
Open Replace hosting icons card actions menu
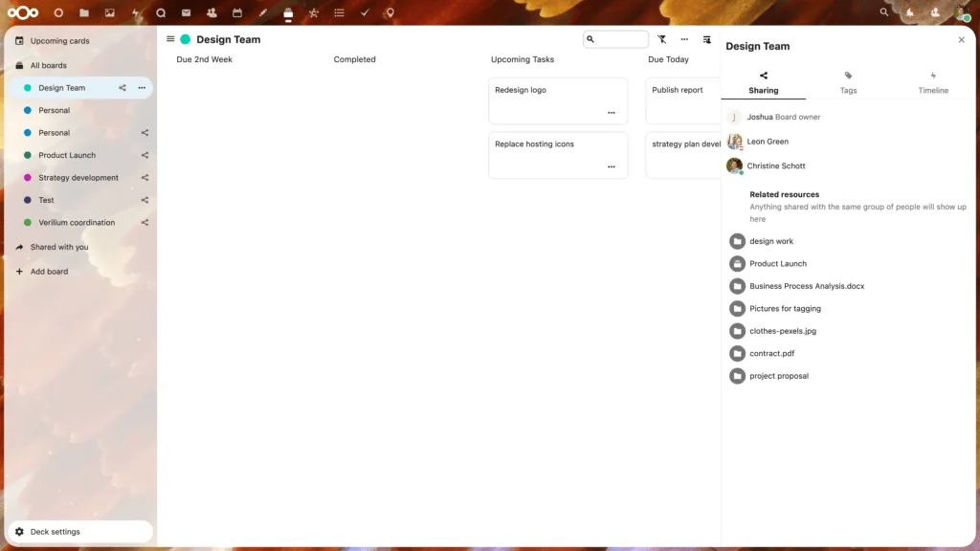612,166
